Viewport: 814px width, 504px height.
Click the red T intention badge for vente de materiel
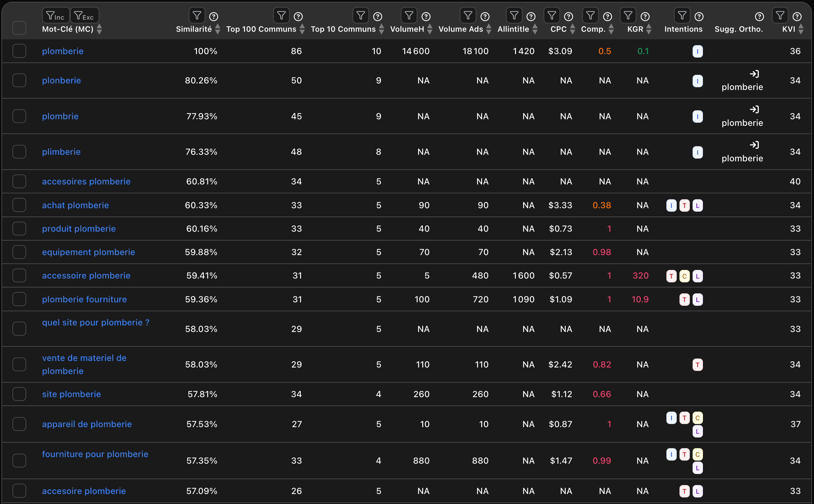pos(697,365)
